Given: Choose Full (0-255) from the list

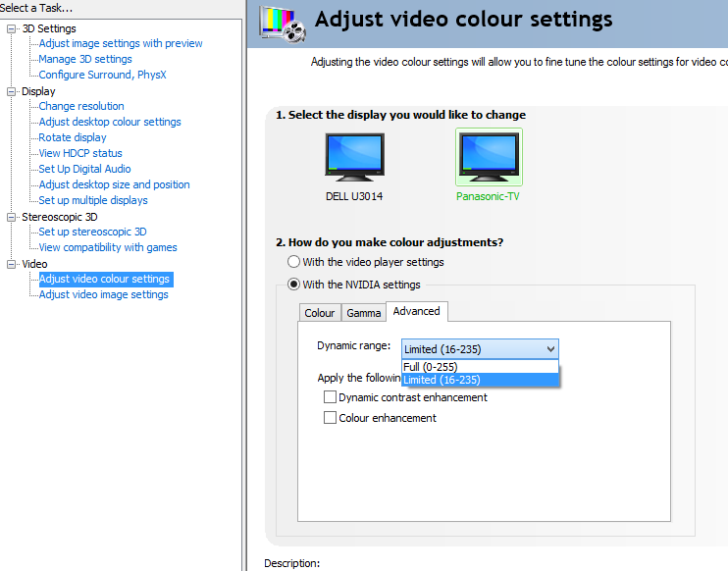Looking at the screenshot, I should 431,367.
